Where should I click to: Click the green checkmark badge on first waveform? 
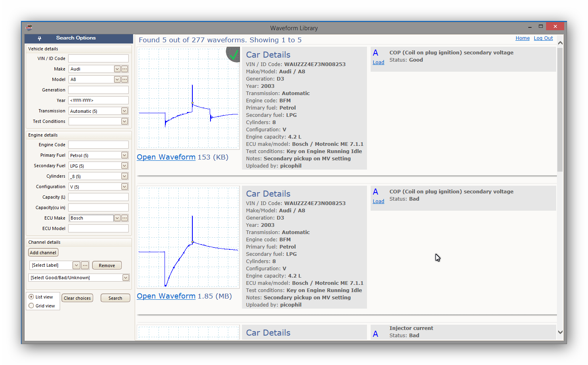click(233, 54)
